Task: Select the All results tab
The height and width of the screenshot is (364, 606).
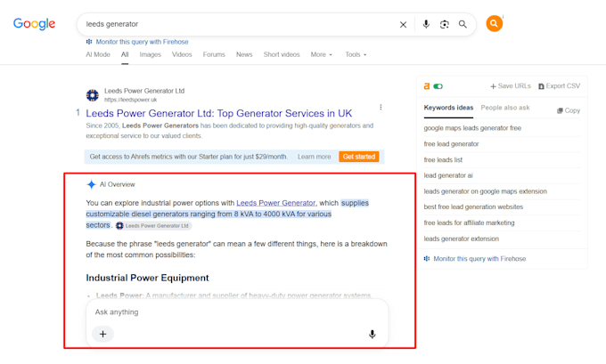Action: pyautogui.click(x=125, y=54)
